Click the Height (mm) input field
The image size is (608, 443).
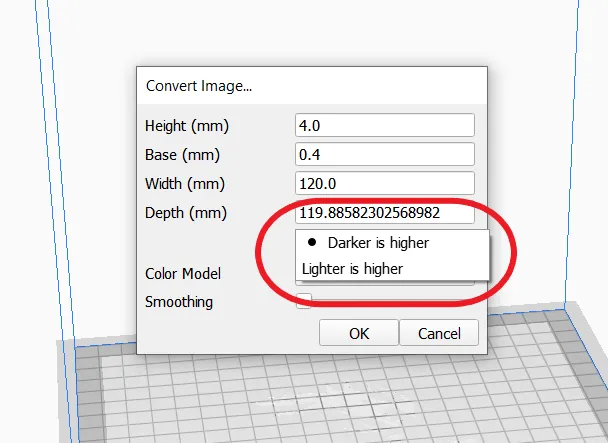coord(385,125)
